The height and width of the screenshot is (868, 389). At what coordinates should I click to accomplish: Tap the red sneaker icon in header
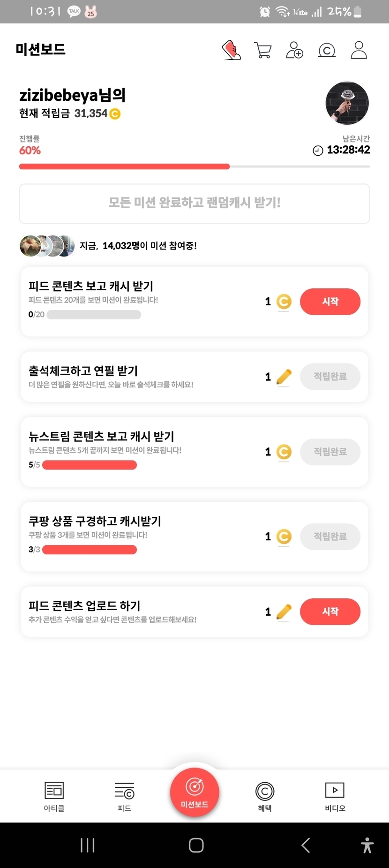pyautogui.click(x=231, y=50)
